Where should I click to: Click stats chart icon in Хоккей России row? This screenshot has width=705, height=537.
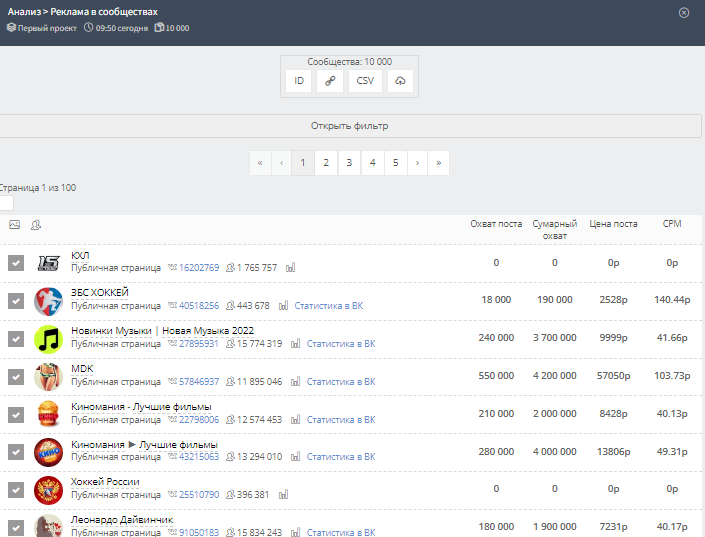click(283, 495)
